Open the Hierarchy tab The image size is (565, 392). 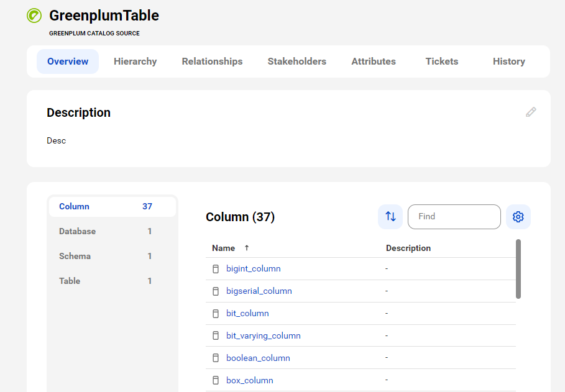point(135,62)
